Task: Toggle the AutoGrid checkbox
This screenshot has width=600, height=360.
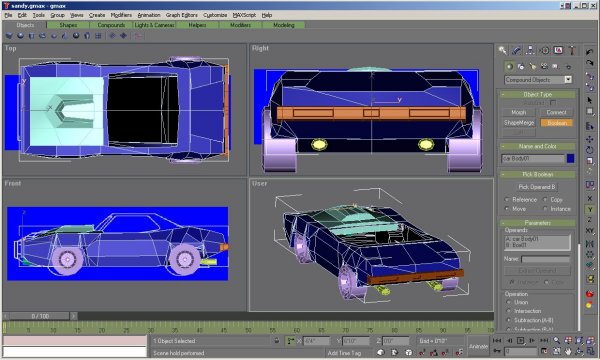Action: (x=553, y=103)
